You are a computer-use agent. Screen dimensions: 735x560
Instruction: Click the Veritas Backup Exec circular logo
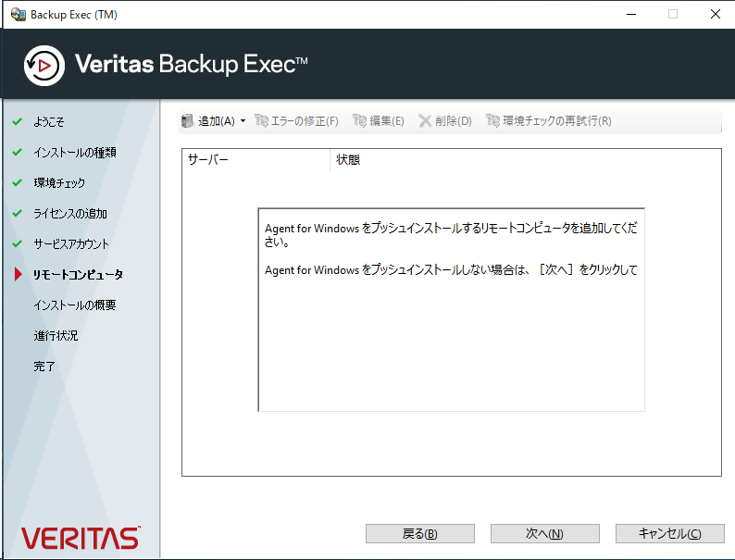point(44,66)
